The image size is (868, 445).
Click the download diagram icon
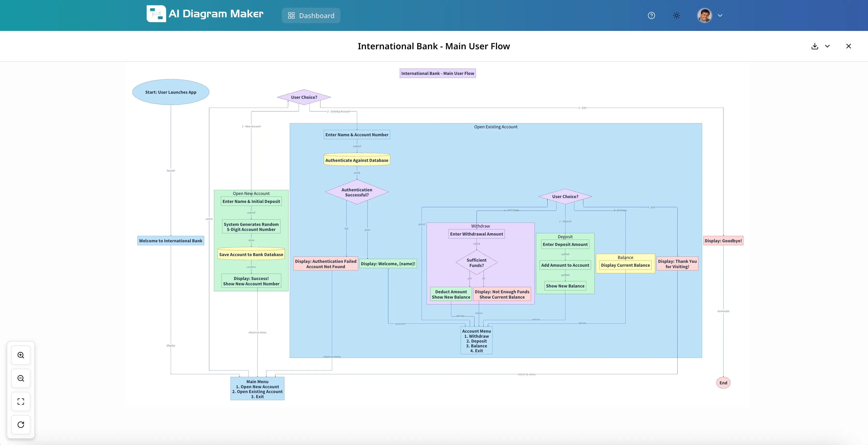pos(815,46)
